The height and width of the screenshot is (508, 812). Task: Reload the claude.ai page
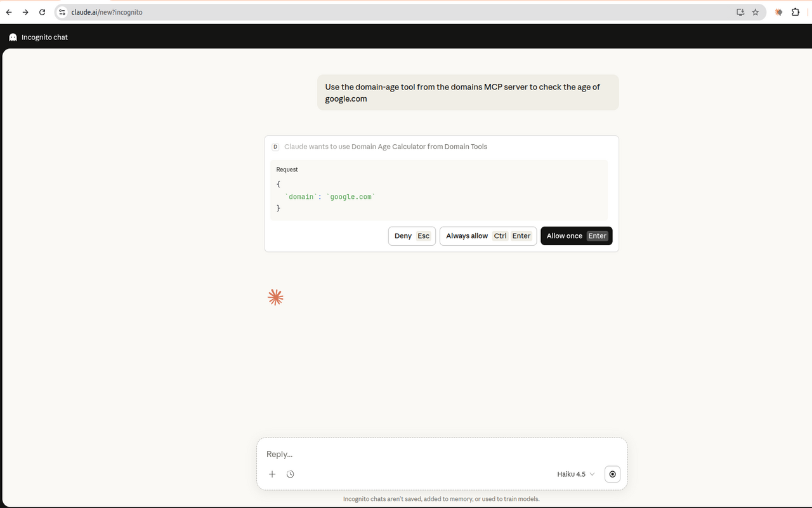point(42,12)
